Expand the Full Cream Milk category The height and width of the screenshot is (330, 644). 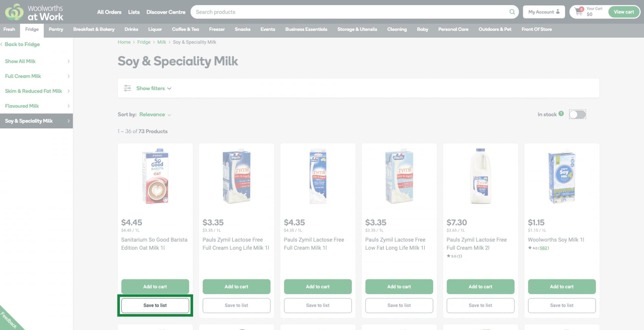(23, 76)
